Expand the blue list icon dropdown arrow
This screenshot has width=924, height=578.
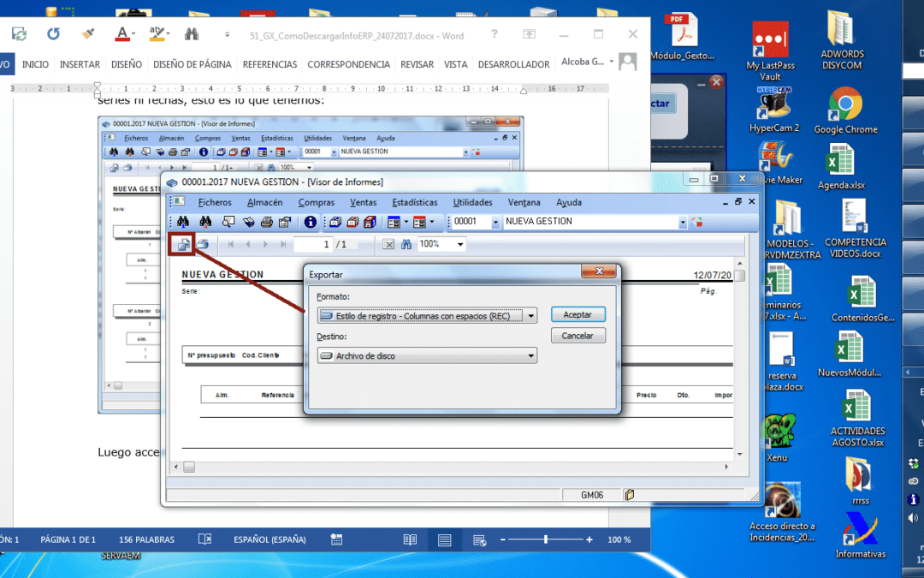[406, 222]
